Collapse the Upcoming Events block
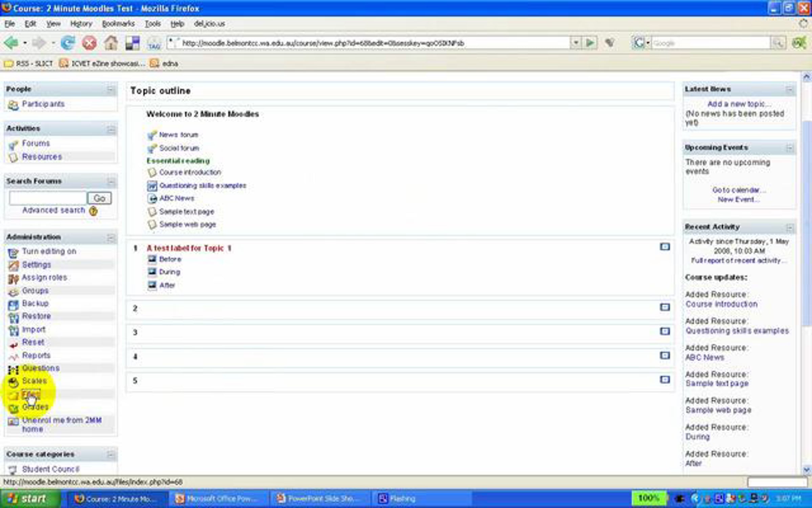The image size is (812, 508). click(789, 148)
